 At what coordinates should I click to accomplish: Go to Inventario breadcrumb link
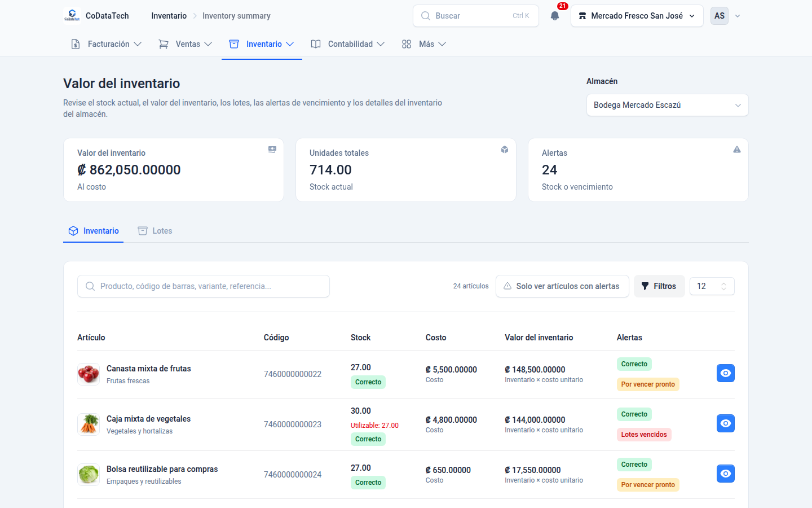click(169, 16)
